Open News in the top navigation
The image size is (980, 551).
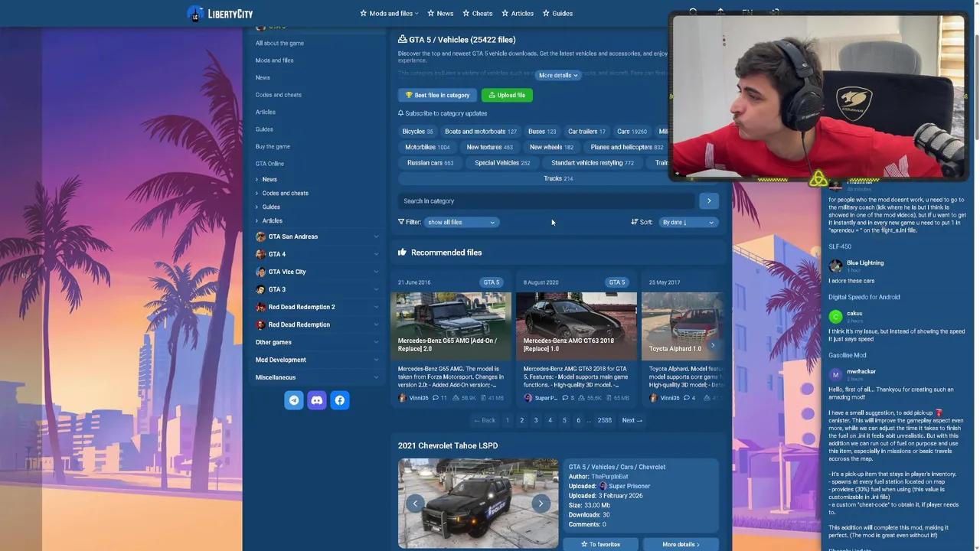(x=440, y=13)
